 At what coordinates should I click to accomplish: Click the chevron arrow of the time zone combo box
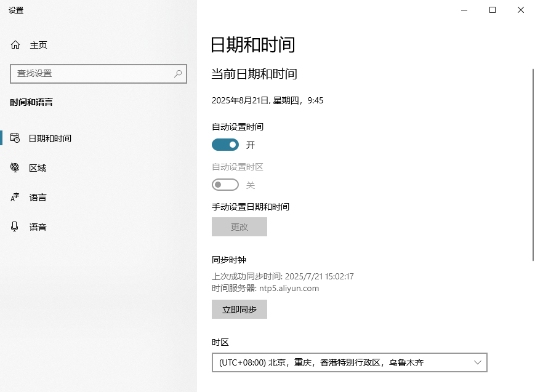[478, 362]
